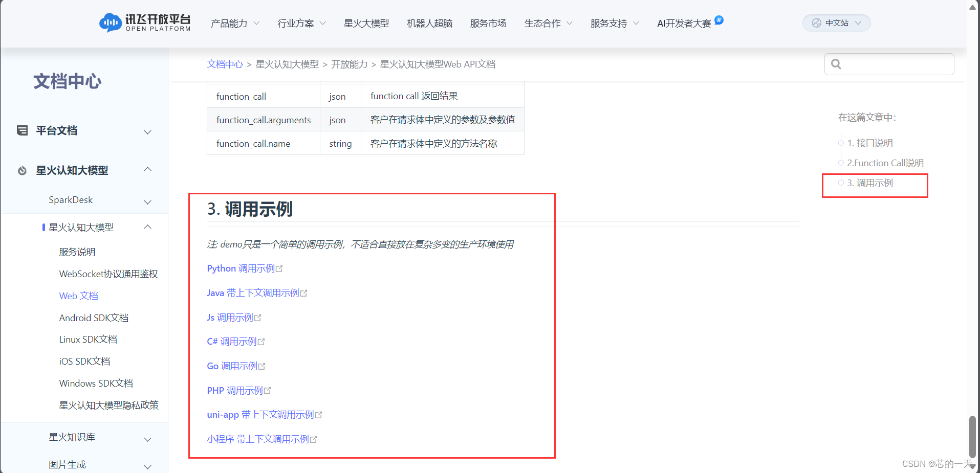980x473 pixels.
Task: Open the Android SDK文档 sidebar page
Action: (94, 318)
